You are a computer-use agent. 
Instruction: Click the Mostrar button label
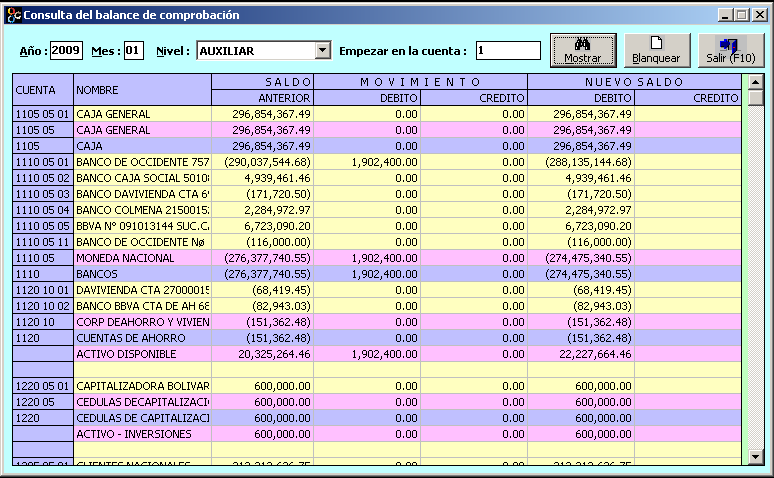point(582,58)
